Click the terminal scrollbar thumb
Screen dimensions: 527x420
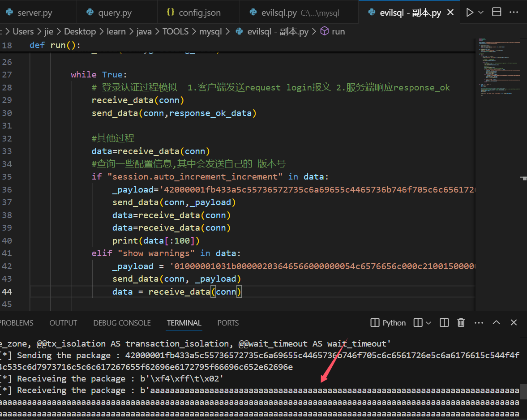523,392
